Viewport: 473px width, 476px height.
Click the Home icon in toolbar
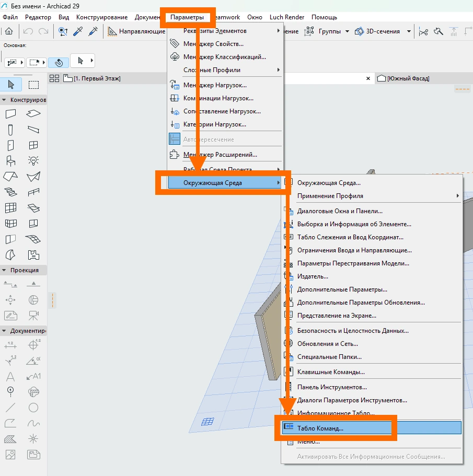[x=9, y=31]
